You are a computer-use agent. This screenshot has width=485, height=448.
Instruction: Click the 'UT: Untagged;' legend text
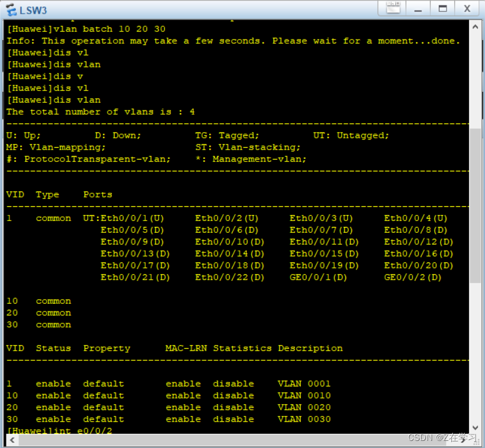(351, 135)
